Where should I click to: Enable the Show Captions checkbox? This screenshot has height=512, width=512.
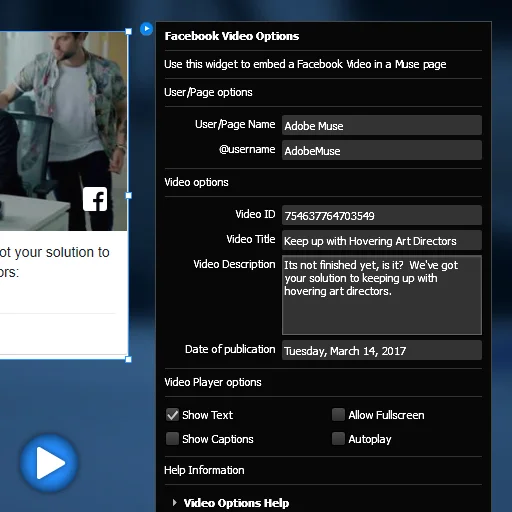[172, 439]
